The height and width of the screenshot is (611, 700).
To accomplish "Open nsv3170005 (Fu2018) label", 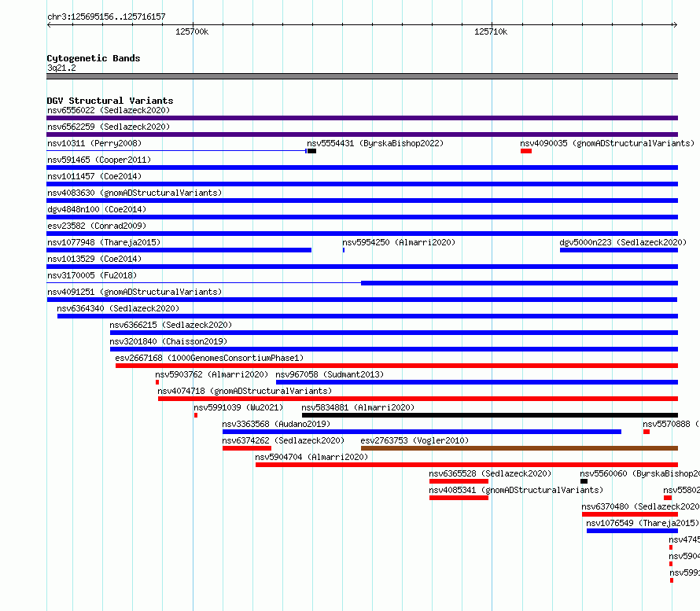I will coord(92,275).
